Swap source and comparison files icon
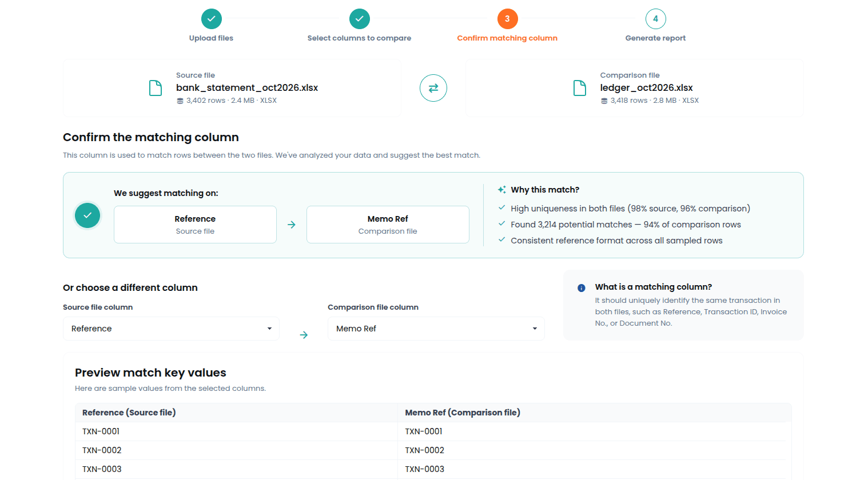The width and height of the screenshot is (868, 480). [x=433, y=88]
